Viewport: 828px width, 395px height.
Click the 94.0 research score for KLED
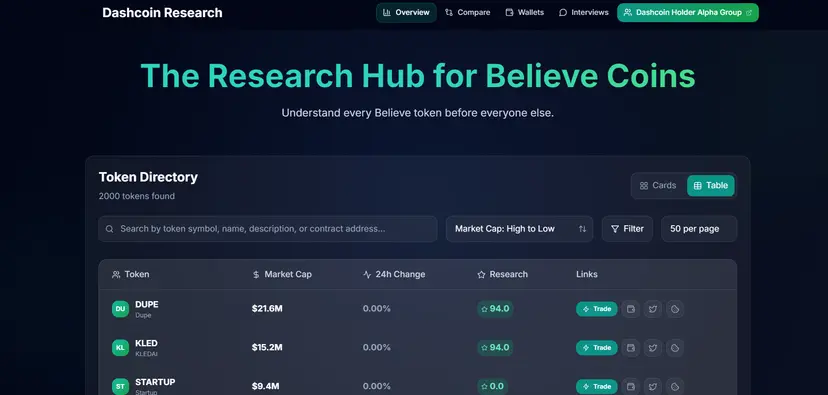pyautogui.click(x=495, y=347)
